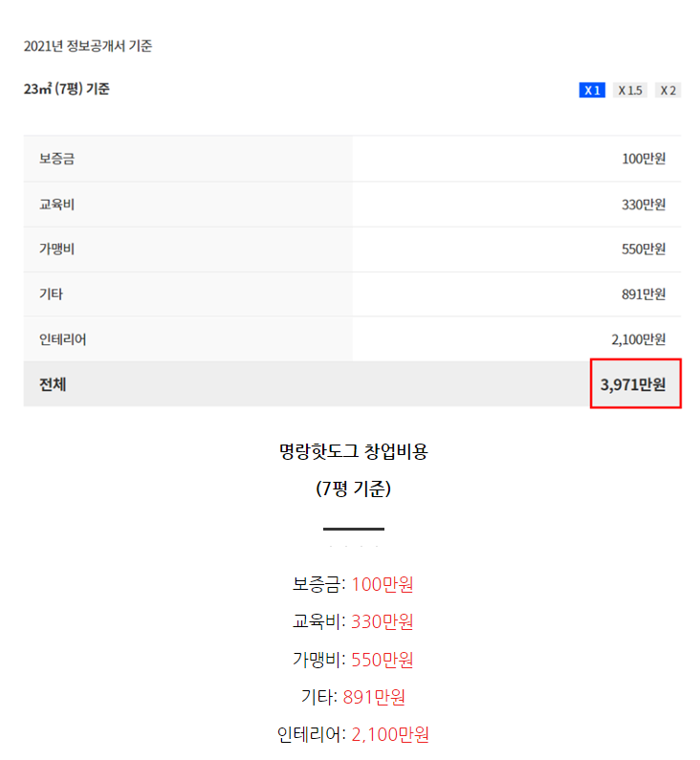Viewport: 700px width, 760px height.
Task: Click the 교육비 row label in table
Action: coord(56,205)
